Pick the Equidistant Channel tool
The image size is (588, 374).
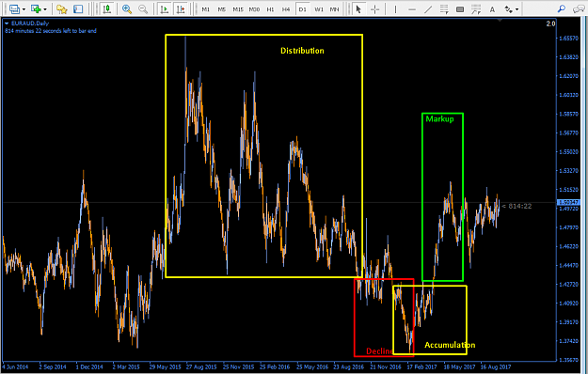444,9
